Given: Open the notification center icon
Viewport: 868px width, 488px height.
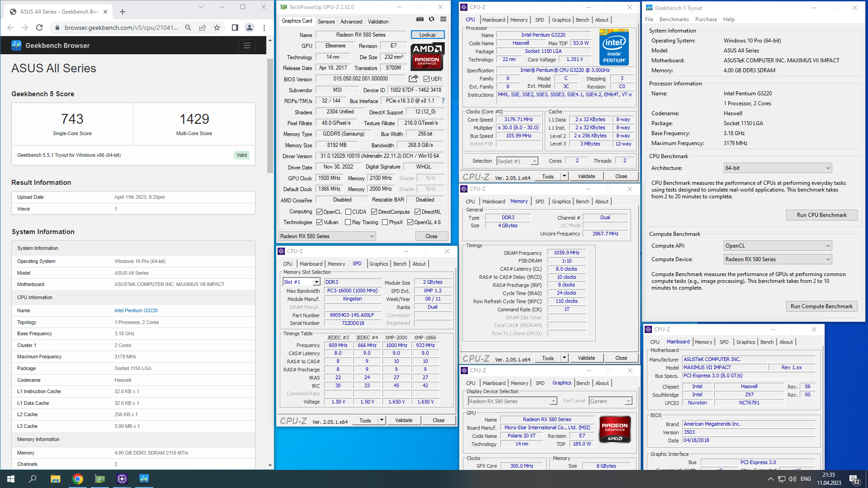Looking at the screenshot, I should pyautogui.click(x=854, y=479).
